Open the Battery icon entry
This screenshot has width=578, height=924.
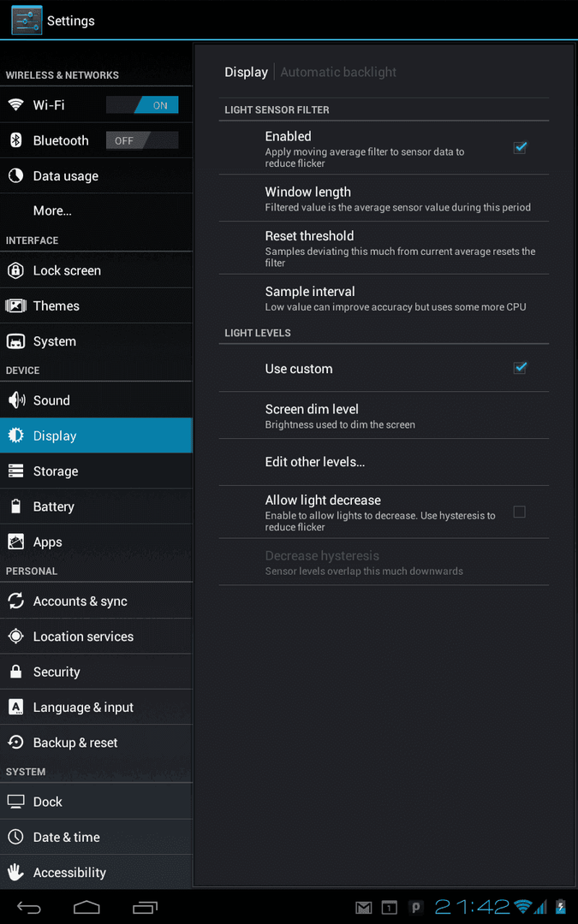tap(16, 506)
